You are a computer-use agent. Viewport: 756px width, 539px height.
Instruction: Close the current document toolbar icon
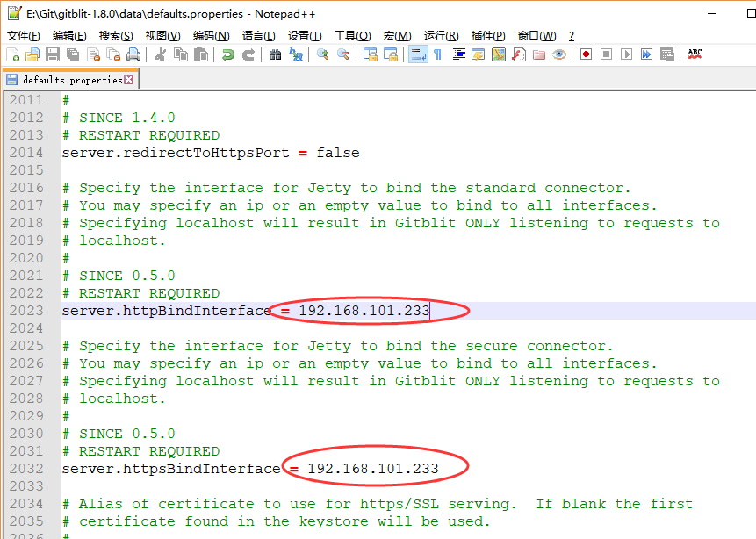click(93, 55)
